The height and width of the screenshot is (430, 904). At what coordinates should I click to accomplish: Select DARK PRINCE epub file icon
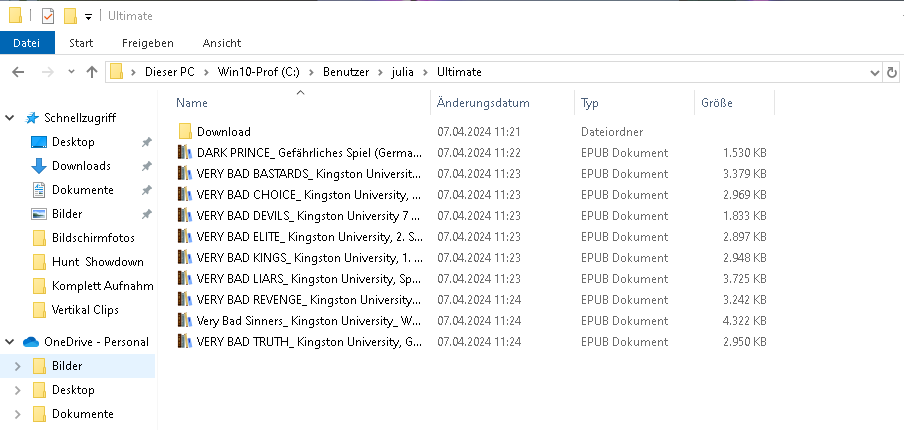[x=184, y=153]
